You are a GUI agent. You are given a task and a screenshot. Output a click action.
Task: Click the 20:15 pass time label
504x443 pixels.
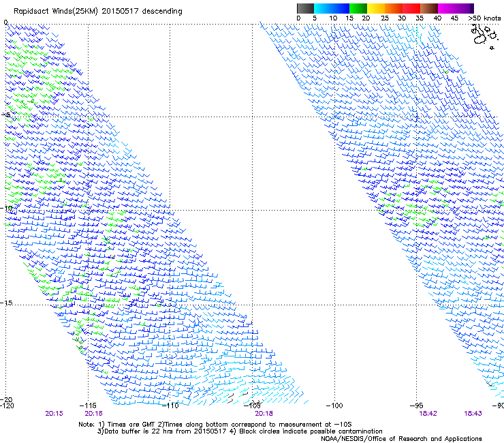pyautogui.click(x=54, y=414)
